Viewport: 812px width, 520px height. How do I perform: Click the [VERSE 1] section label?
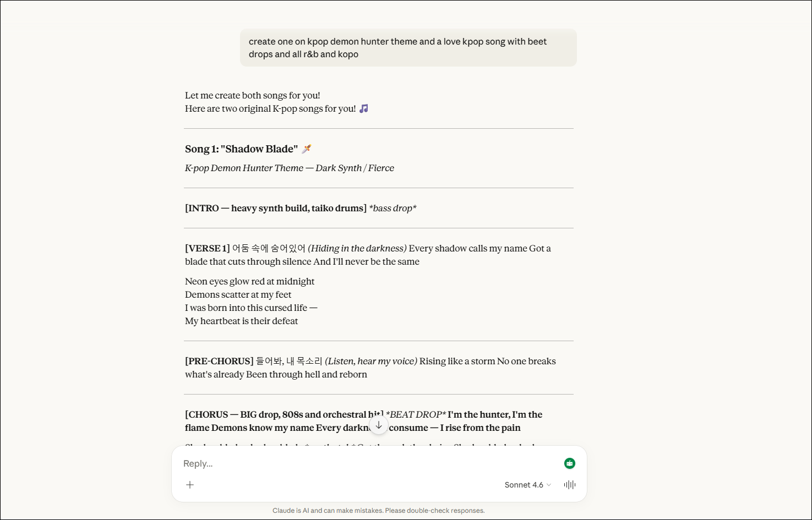pos(207,249)
